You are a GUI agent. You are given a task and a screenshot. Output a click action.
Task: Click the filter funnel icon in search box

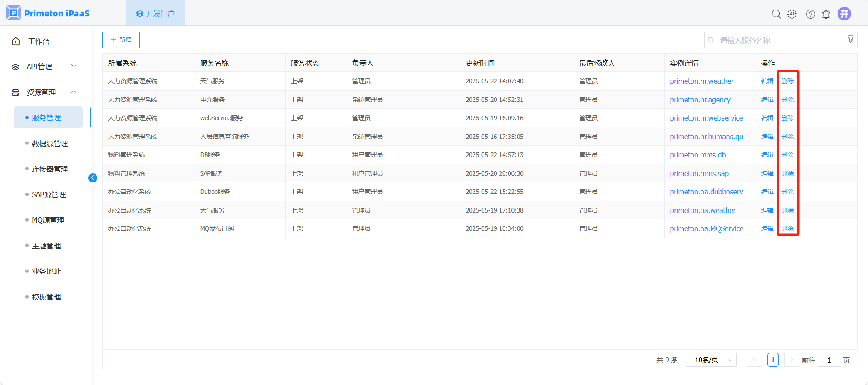(x=850, y=40)
